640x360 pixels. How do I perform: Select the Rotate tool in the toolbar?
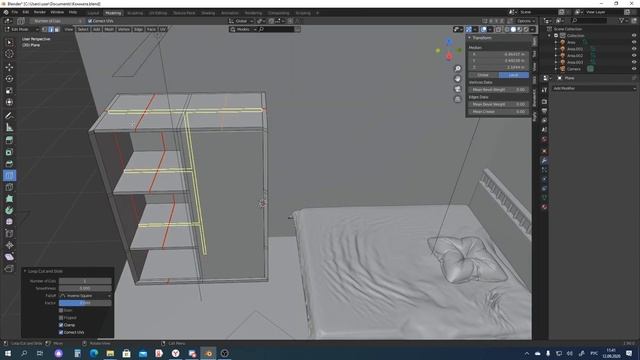(9, 79)
